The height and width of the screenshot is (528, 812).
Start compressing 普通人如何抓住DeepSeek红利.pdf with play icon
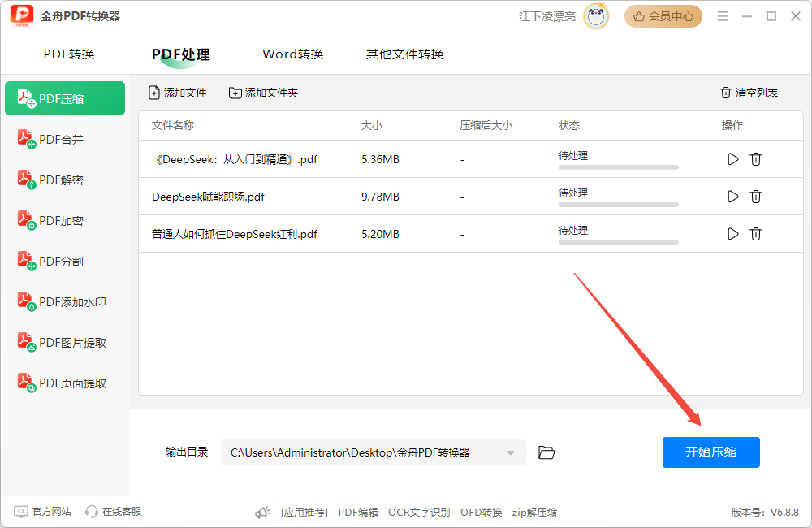(732, 234)
